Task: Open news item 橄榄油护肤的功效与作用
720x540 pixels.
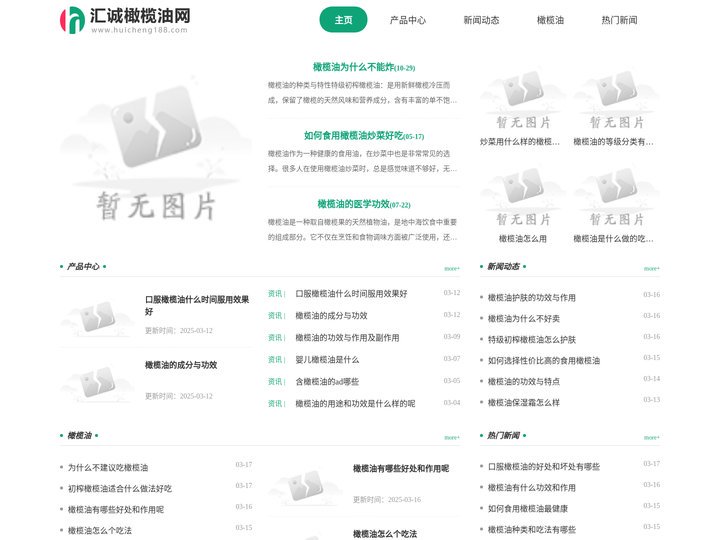Action: [x=531, y=298]
